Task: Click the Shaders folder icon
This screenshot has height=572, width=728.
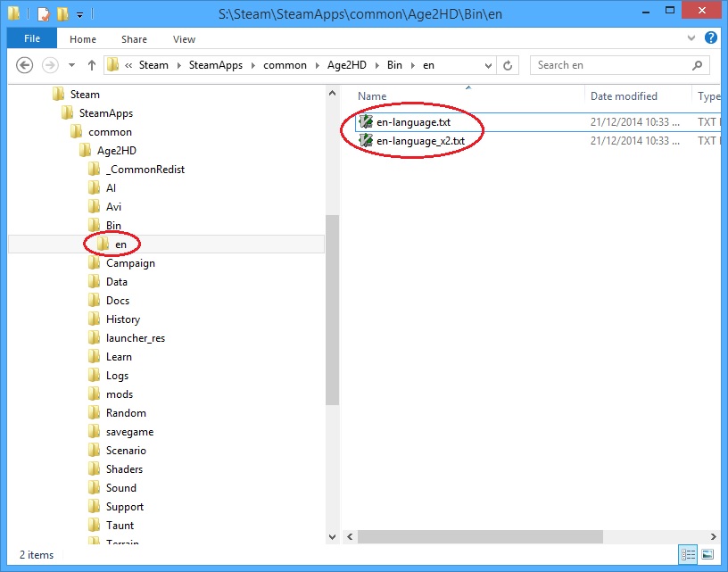Action: click(94, 468)
